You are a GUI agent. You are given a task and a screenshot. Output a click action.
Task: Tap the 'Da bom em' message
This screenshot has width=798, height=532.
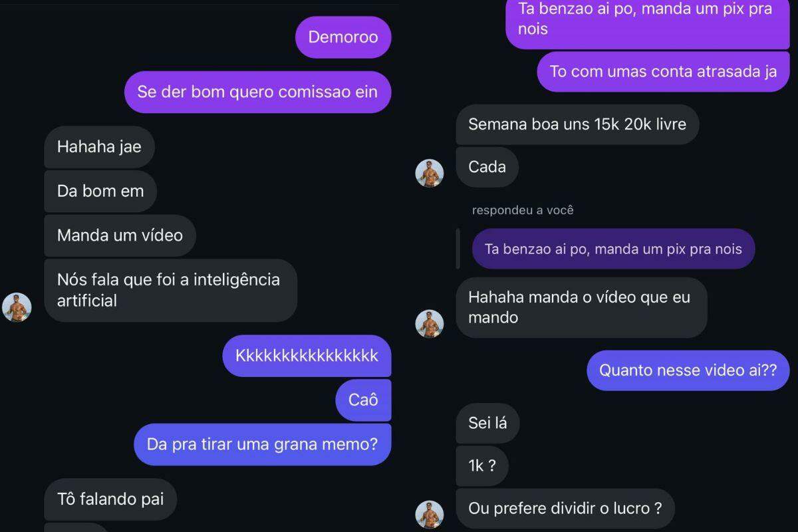tap(100, 192)
